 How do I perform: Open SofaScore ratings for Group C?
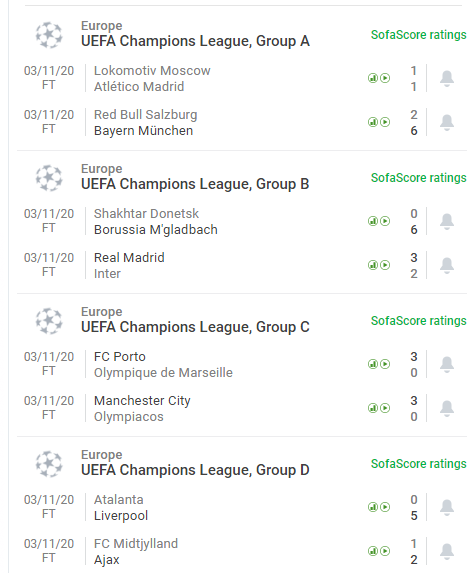[418, 321]
